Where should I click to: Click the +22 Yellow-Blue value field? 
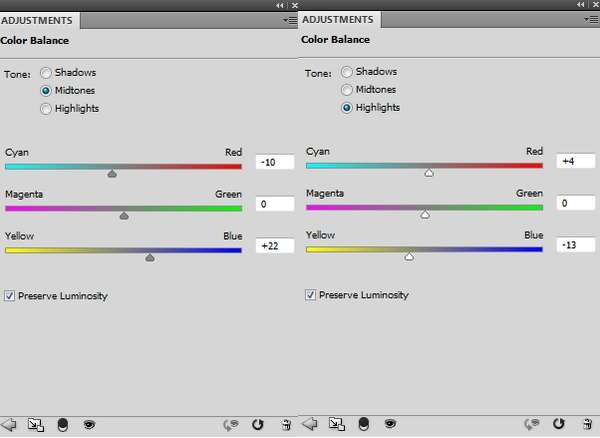point(275,246)
